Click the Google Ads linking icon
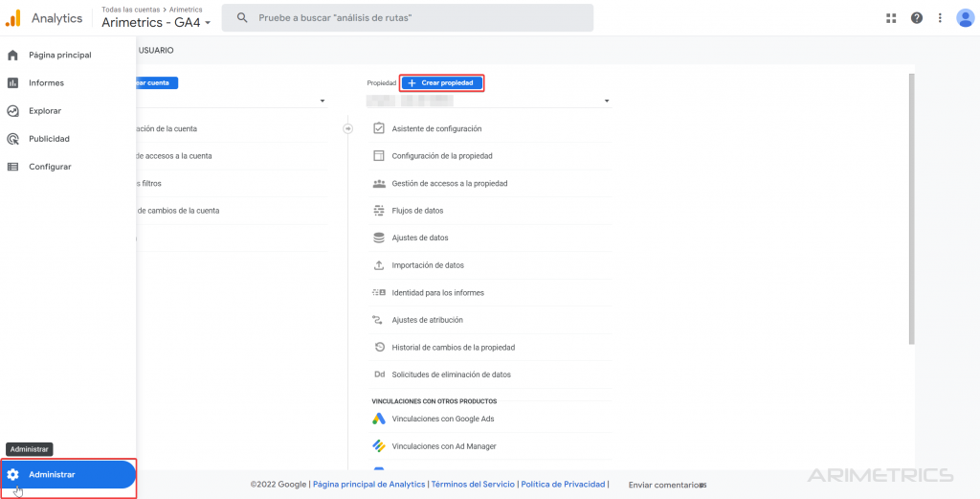Screen dimensions: 980x499 pos(379,419)
